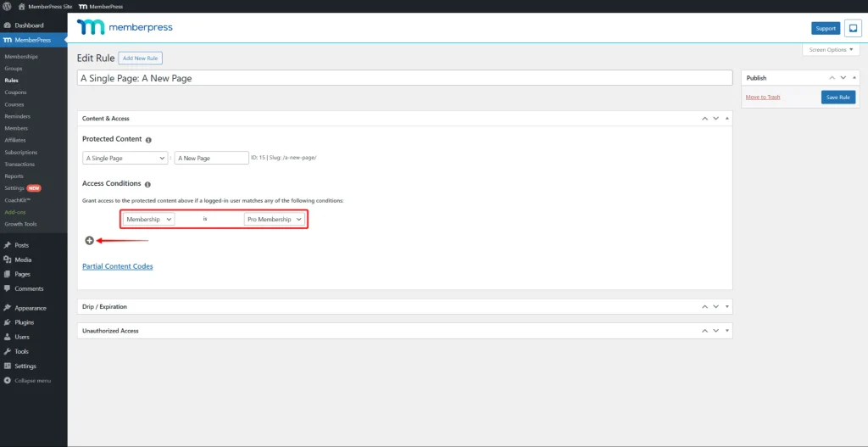Click the Dashboard gauge icon

click(x=7, y=25)
